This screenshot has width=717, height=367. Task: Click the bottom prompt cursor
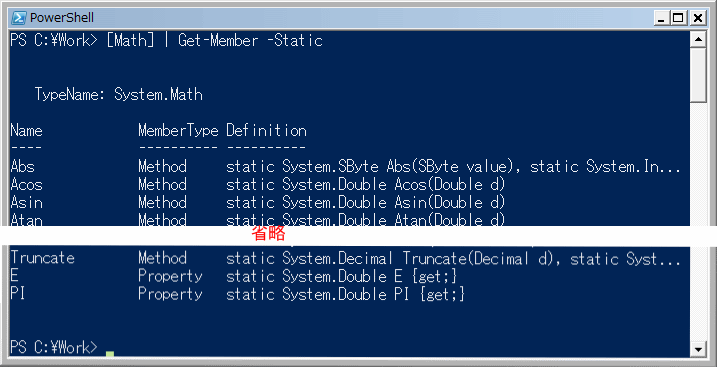pyautogui.click(x=109, y=353)
